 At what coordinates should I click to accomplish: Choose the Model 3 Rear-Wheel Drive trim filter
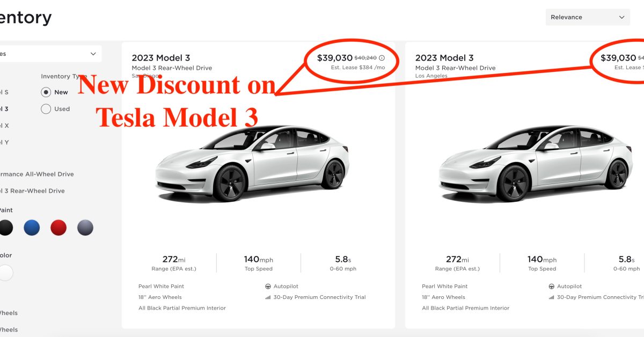pyautogui.click(x=32, y=191)
